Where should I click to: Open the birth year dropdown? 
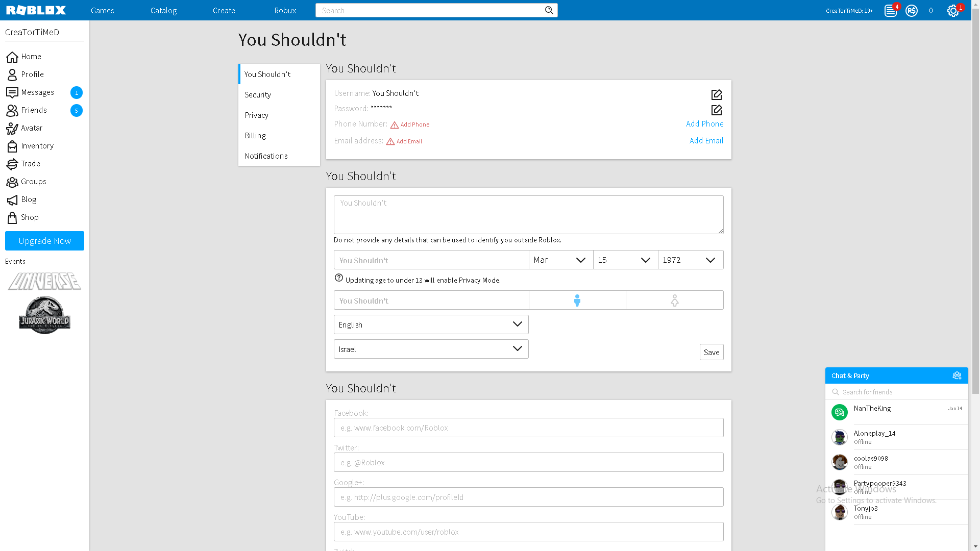tap(691, 260)
